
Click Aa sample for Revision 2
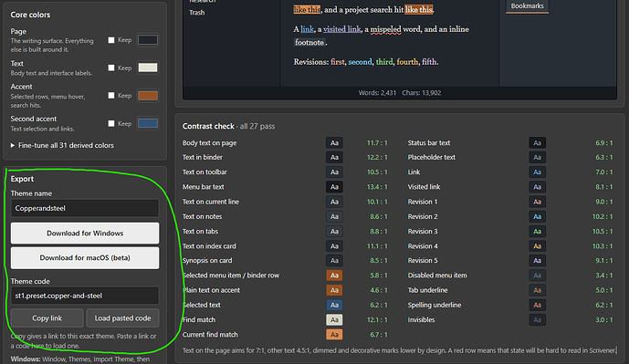coord(537,216)
